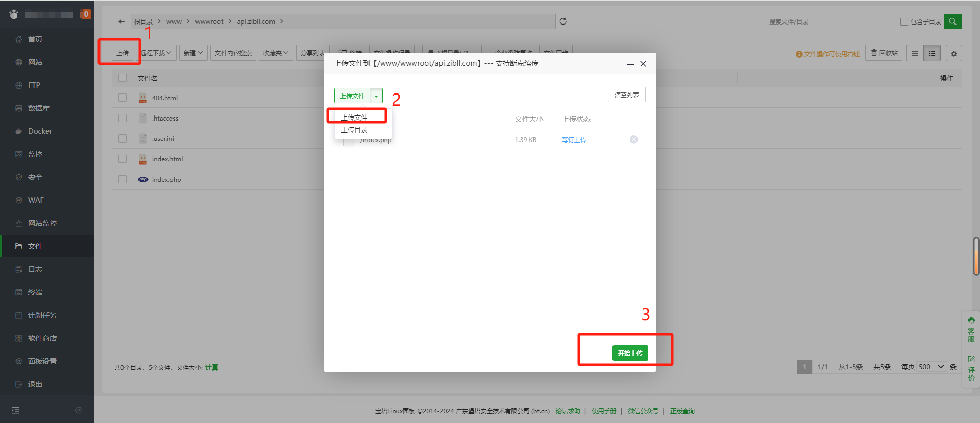Viewport: 980px width, 423px height.
Task: Click the orange notification badge showing 0
Action: coord(85,14)
